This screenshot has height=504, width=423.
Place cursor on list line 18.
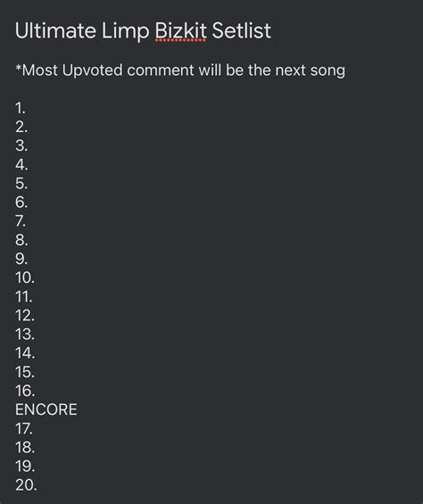coord(25,447)
